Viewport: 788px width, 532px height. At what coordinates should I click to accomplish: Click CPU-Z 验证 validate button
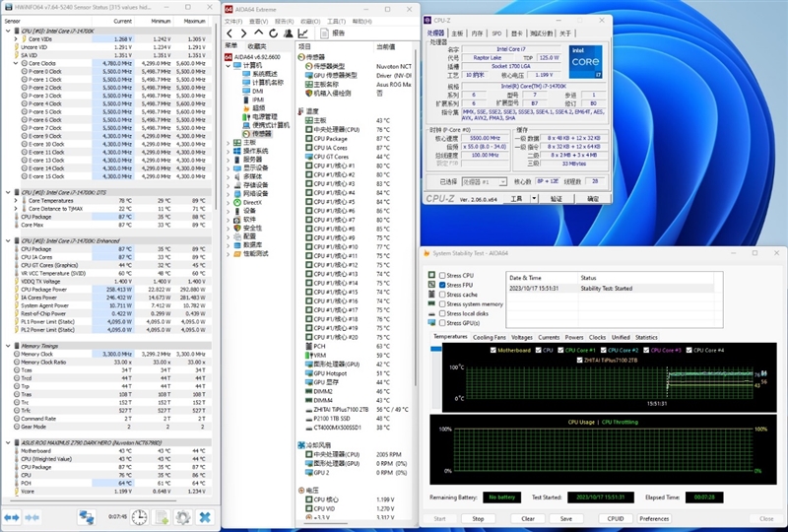(x=557, y=199)
